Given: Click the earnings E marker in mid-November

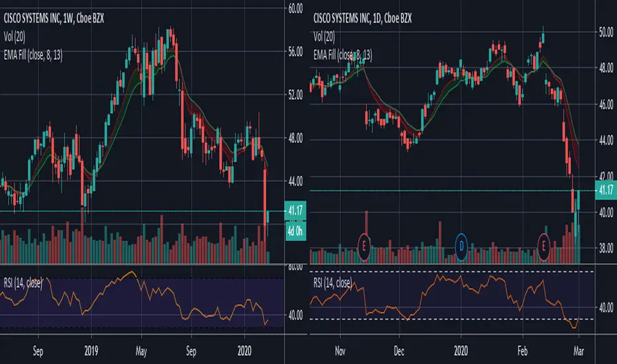Looking at the screenshot, I should click(363, 247).
